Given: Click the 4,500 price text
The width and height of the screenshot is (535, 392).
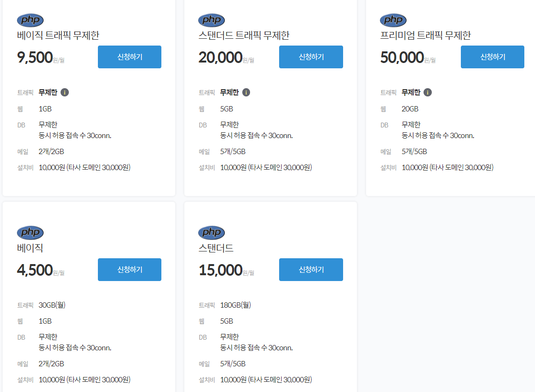Looking at the screenshot, I should [x=34, y=270].
